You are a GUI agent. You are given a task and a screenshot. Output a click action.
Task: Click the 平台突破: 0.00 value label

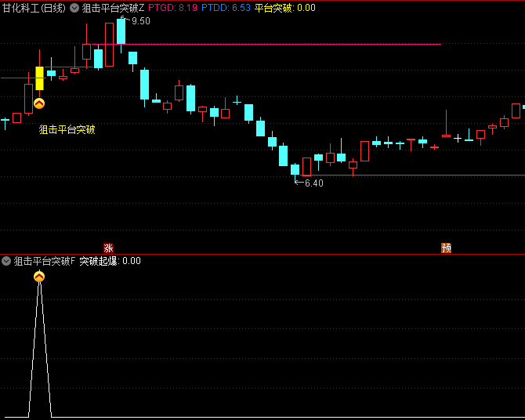(285, 8)
